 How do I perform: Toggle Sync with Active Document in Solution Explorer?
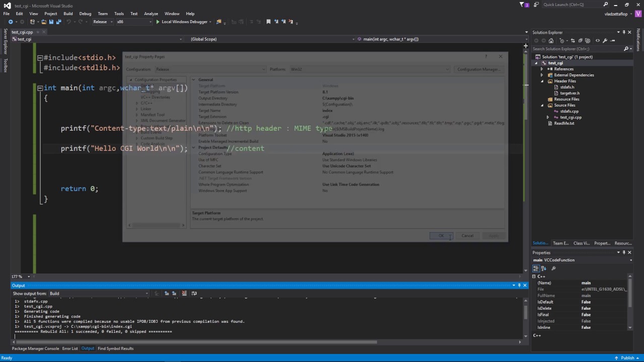[573, 41]
